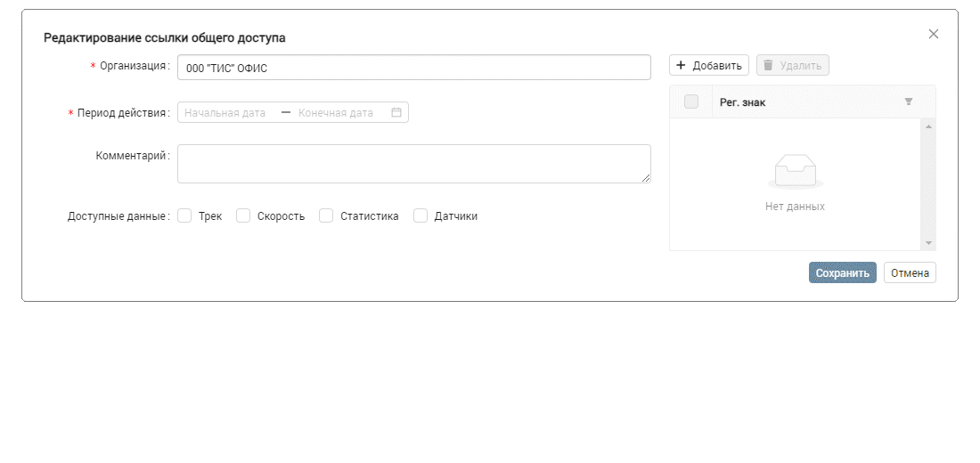Check the Статистика option
Screen dimensions: 980x463
pos(326,215)
